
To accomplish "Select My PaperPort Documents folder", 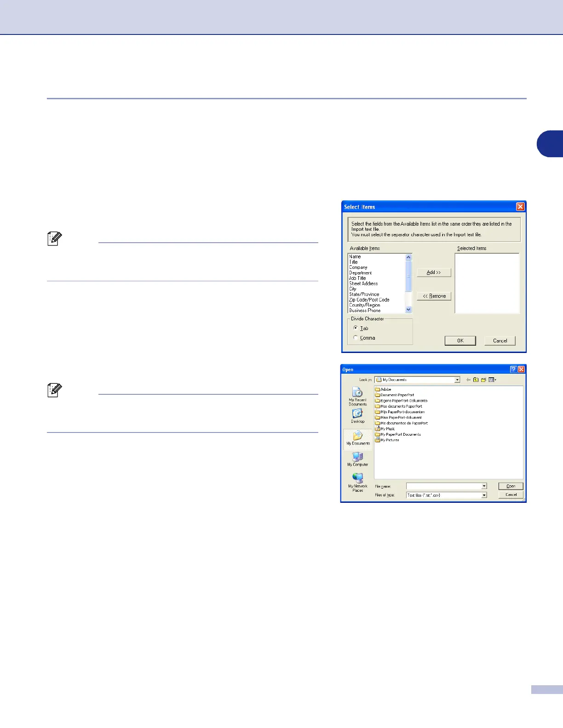I will (x=398, y=434).
